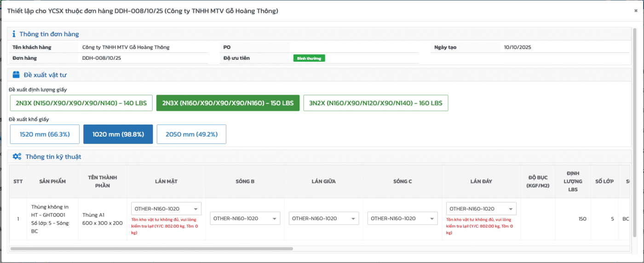Choose 1520 mm (66.3%) paper width
This screenshot has height=263, width=644.
click(45, 134)
